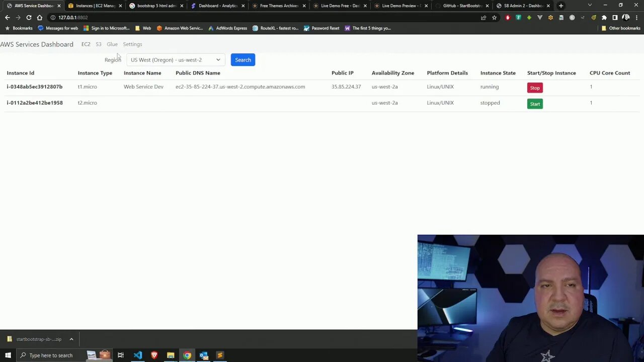Launch Visual Studio Code from the taskbar
The image size is (644, 362).
[137, 355]
